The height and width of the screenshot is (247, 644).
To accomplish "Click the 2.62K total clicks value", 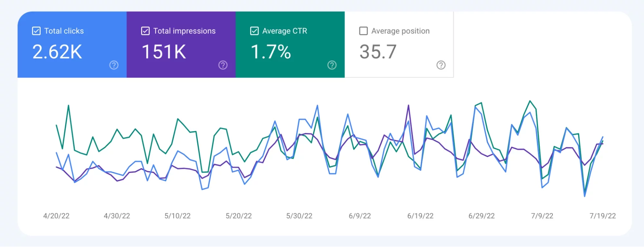I will pos(57,52).
